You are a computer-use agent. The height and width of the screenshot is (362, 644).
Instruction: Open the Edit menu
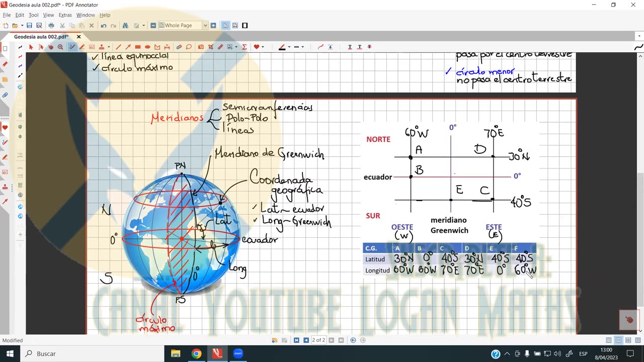[20, 15]
